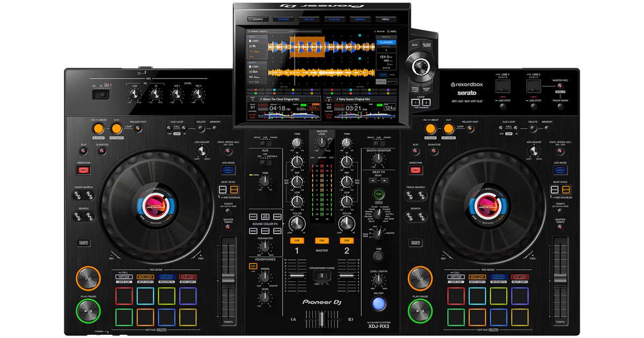
Task: Load the track to deck 2 with LOAD 2
Action: click(x=427, y=102)
